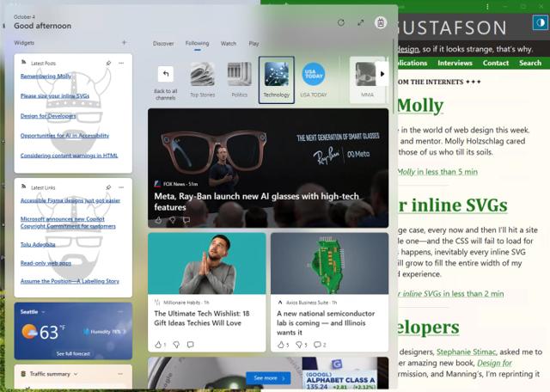550x392 pixels.
Task: Open the Watch tab
Action: [x=229, y=43]
